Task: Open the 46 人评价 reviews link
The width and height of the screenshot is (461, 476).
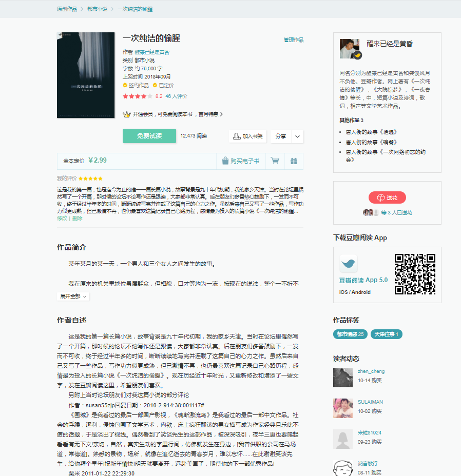Action: tap(176, 96)
